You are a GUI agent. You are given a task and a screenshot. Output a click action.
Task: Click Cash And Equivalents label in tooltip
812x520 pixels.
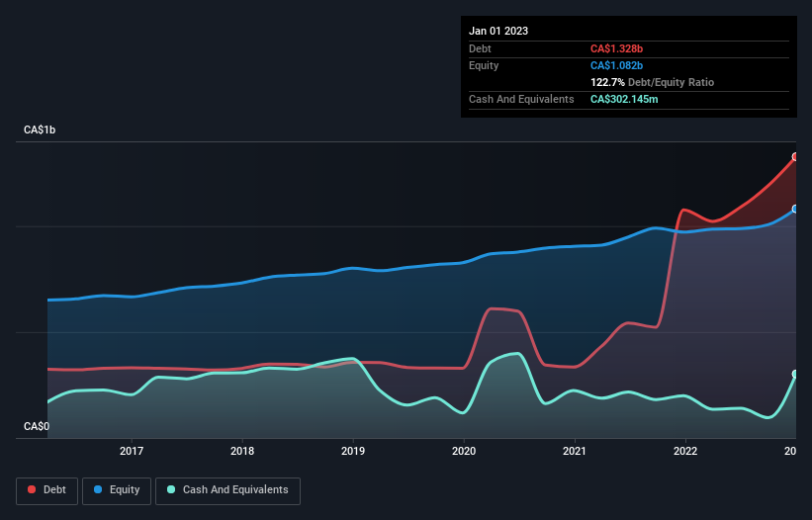(x=521, y=99)
